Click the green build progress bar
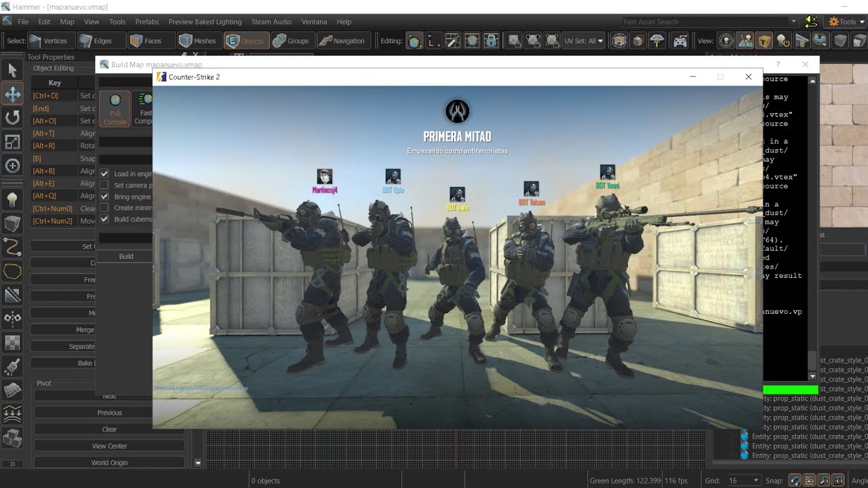This screenshot has height=488, width=868. point(790,390)
